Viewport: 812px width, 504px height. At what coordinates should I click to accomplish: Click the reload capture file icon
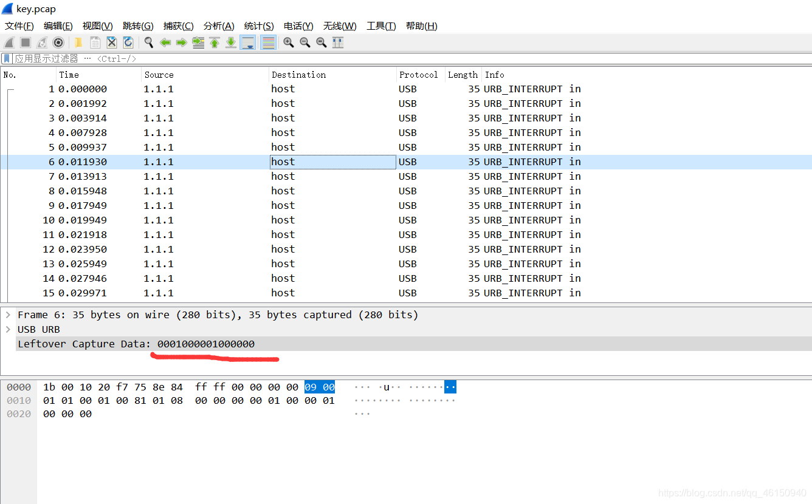tap(128, 43)
